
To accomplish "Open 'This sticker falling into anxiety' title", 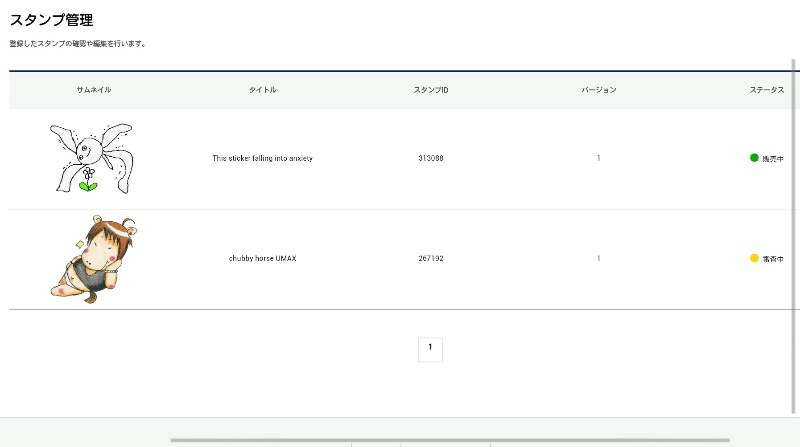I will click(262, 158).
